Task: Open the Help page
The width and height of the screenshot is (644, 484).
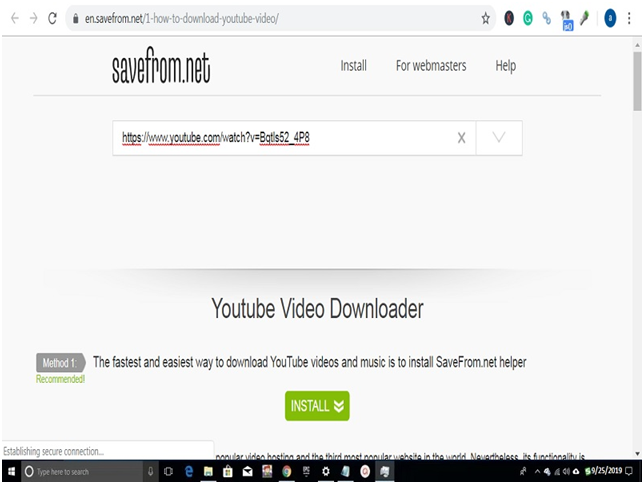Action: pos(506,66)
